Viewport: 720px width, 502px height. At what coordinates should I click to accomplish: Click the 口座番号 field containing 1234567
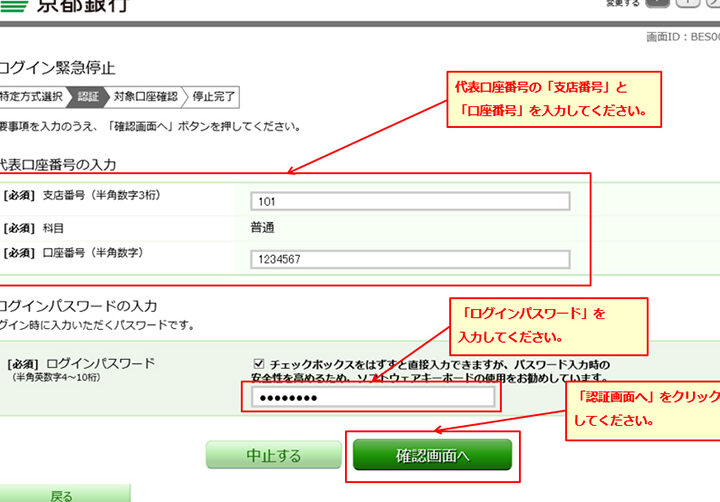coord(410,260)
